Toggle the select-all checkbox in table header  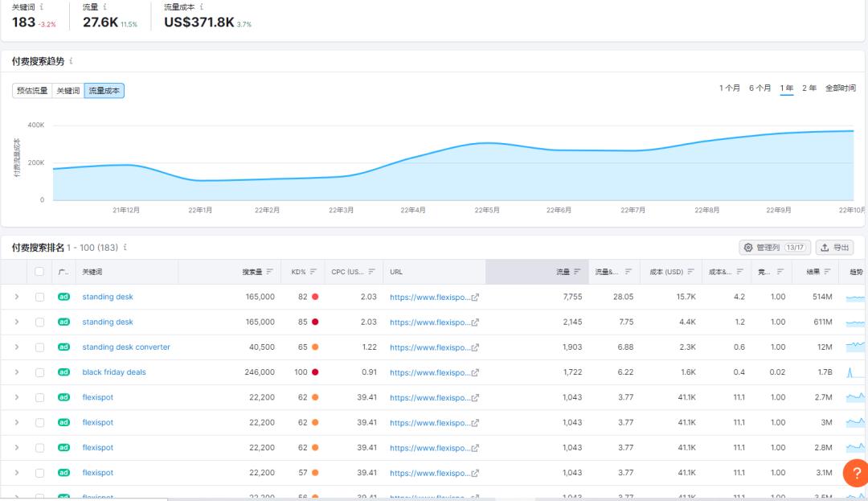39,272
